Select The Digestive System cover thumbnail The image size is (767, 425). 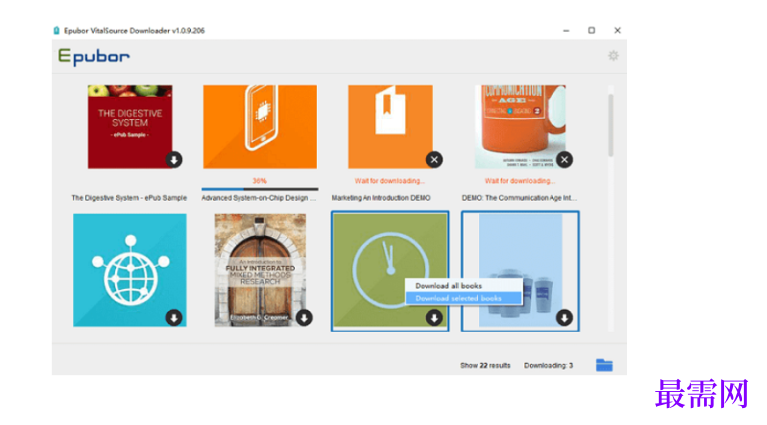click(x=130, y=127)
